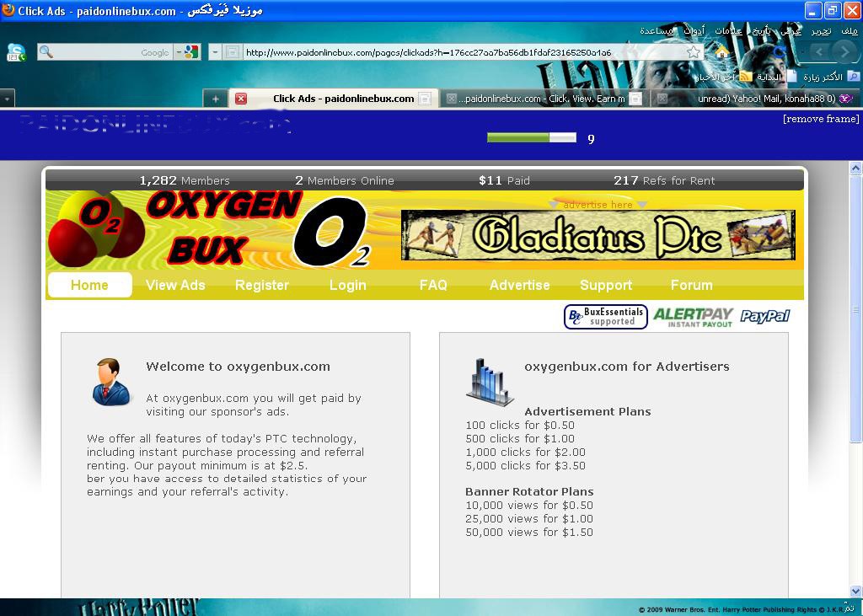Open the عرض (View) menu
This screenshot has height=616, width=863.
pyautogui.click(x=791, y=31)
